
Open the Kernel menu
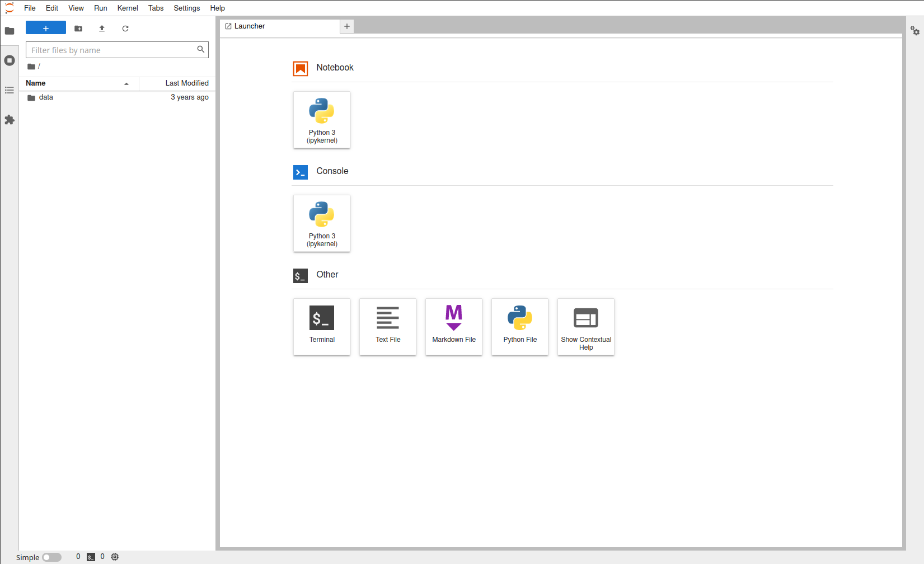click(128, 8)
